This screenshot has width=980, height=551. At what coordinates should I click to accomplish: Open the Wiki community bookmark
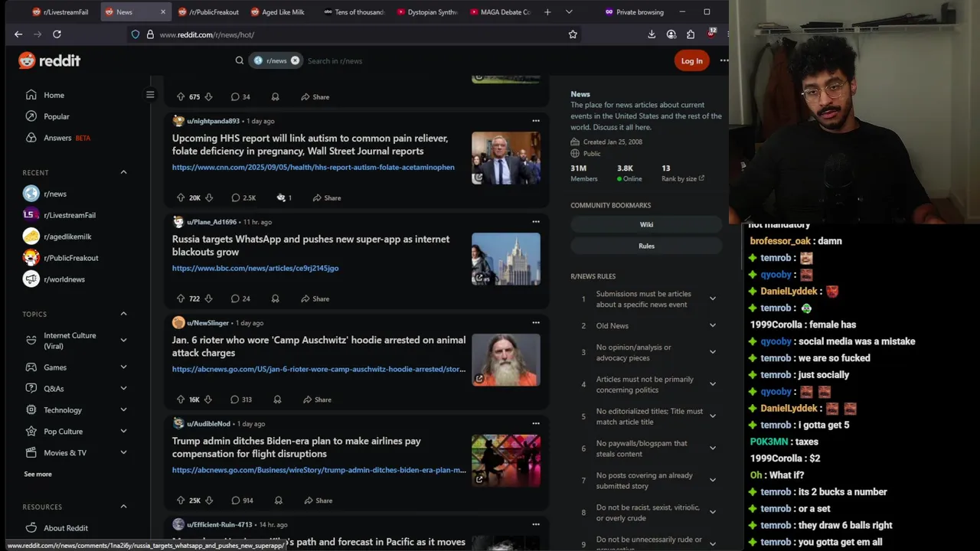tap(646, 224)
